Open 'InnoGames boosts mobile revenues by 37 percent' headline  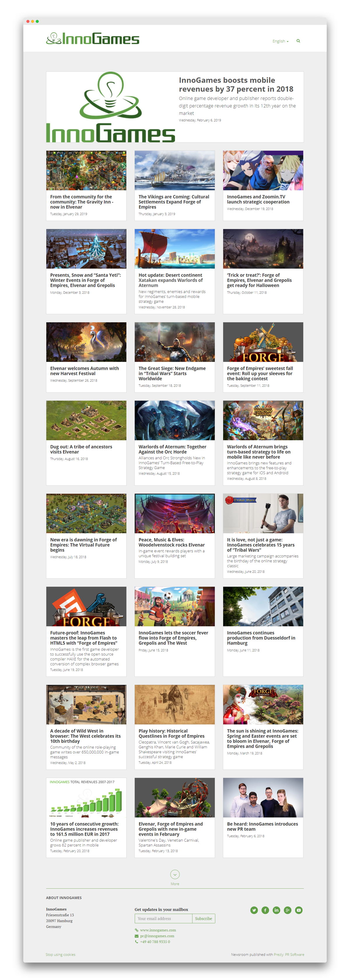[x=236, y=85]
